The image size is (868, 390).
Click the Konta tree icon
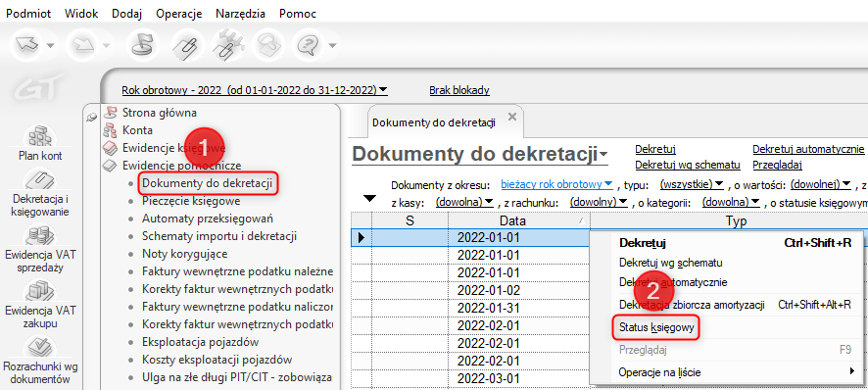click(x=110, y=130)
